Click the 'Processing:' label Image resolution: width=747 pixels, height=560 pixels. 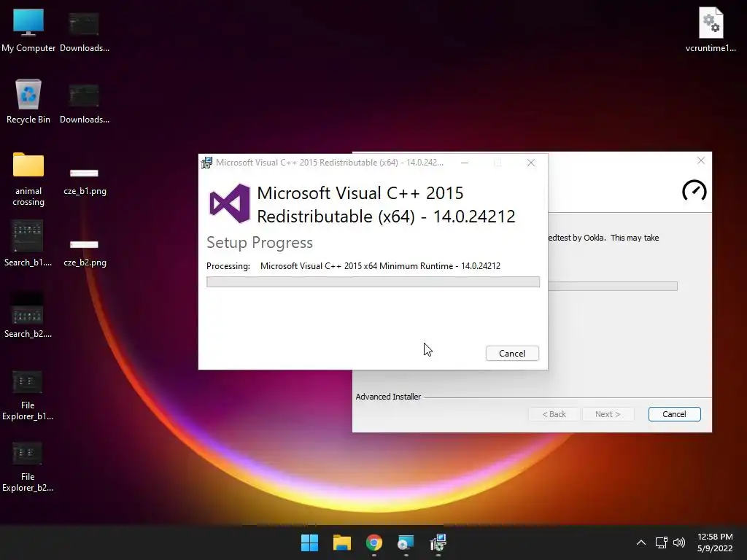[228, 266]
